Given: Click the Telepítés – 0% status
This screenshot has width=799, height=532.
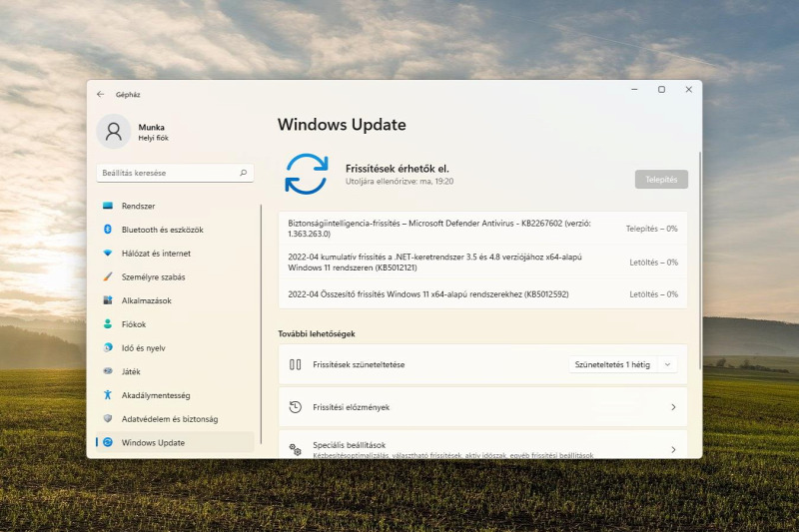Looking at the screenshot, I should coord(652,229).
